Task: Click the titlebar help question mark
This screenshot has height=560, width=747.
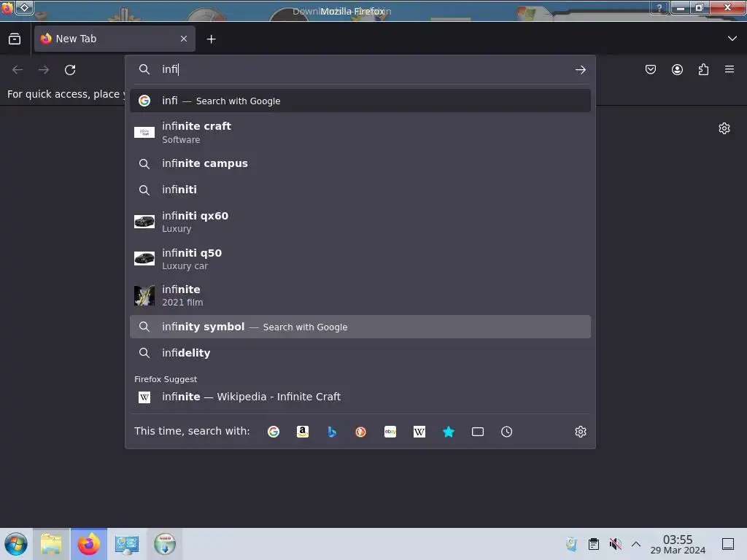Action: click(x=659, y=7)
